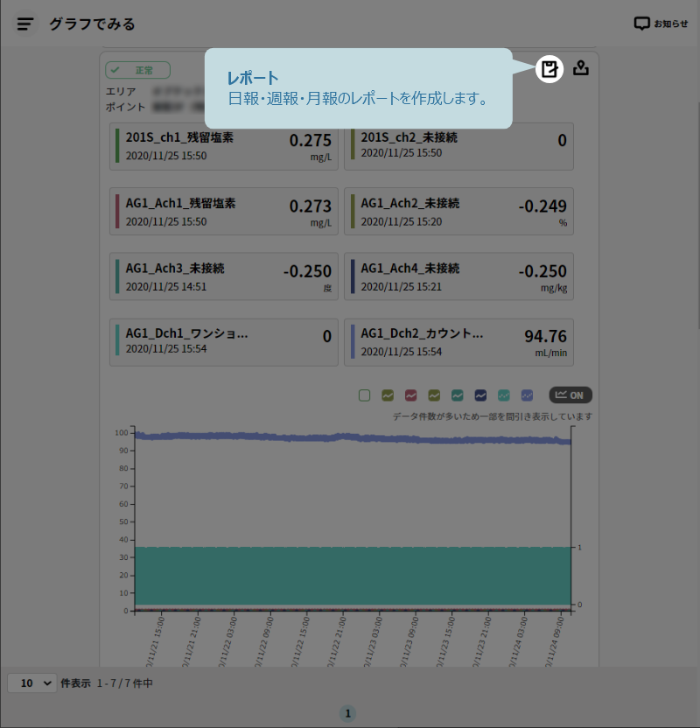This screenshot has height=728, width=700.
Task: Select the AG1_Ach1_残留塩素 sensor card
Action: (x=224, y=211)
